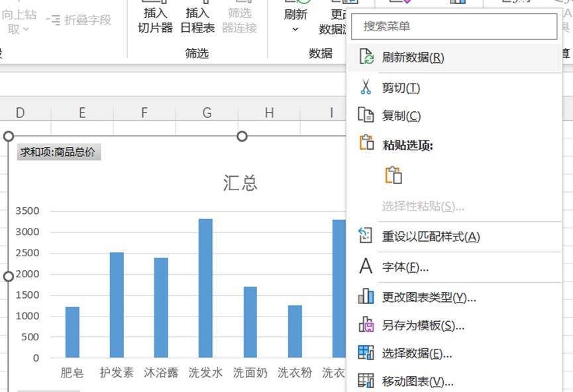Click the 洗衣粉 bar in chart
This screenshot has width=573, height=392.
pyautogui.click(x=295, y=331)
